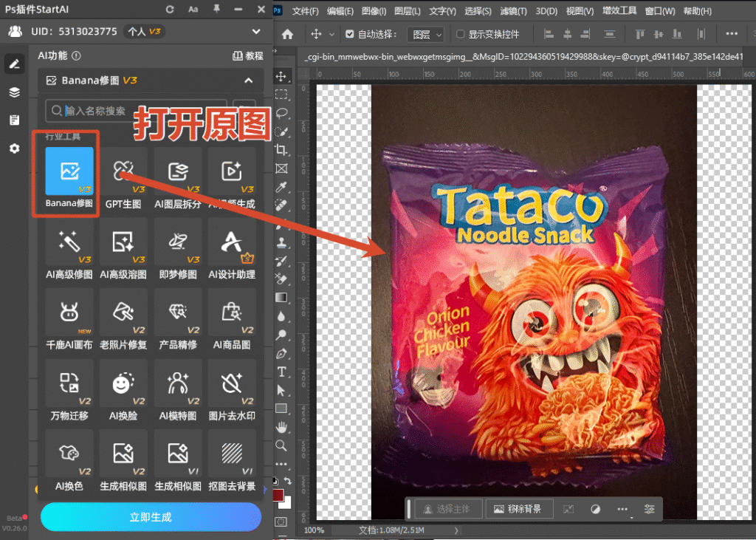Open the 图像(I) menu
Image resolution: width=756 pixels, height=540 pixels.
pos(374,10)
